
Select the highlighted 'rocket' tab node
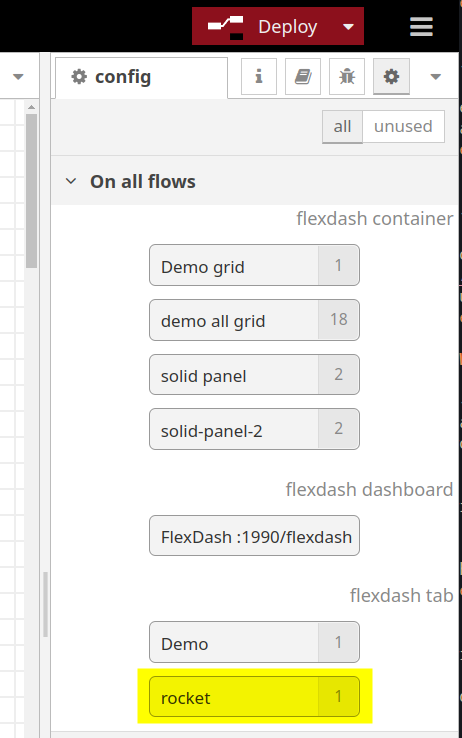coord(254,697)
